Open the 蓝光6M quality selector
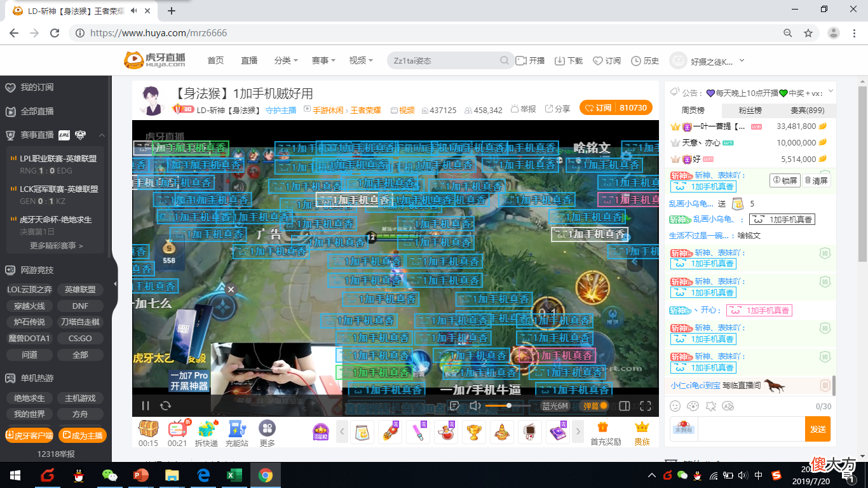 click(x=555, y=406)
